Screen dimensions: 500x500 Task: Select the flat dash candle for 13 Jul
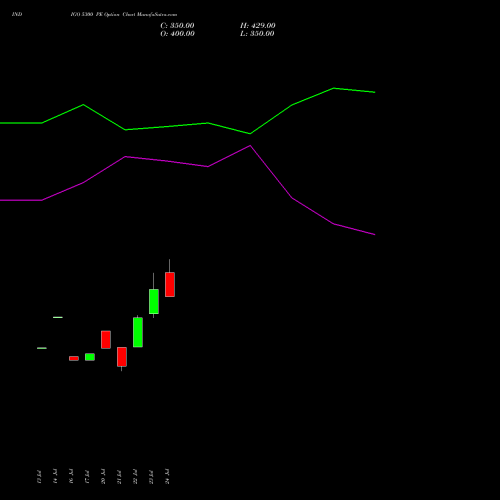click(42, 348)
